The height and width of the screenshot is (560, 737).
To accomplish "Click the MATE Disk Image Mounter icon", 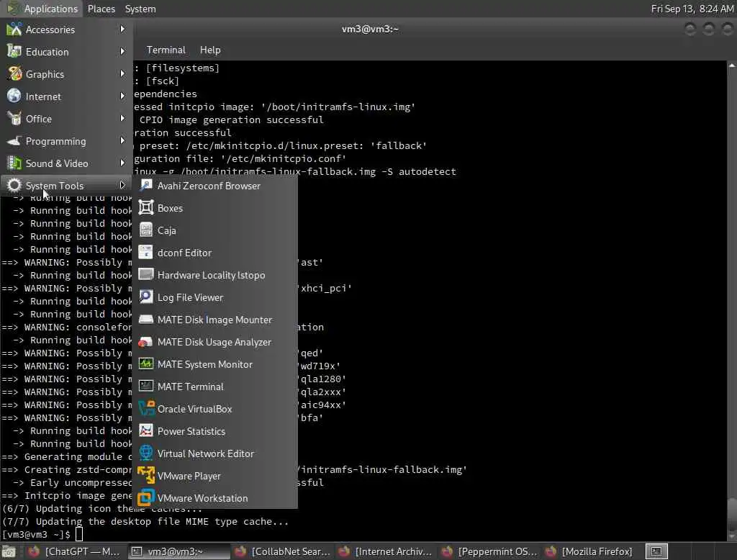I will coord(146,320).
